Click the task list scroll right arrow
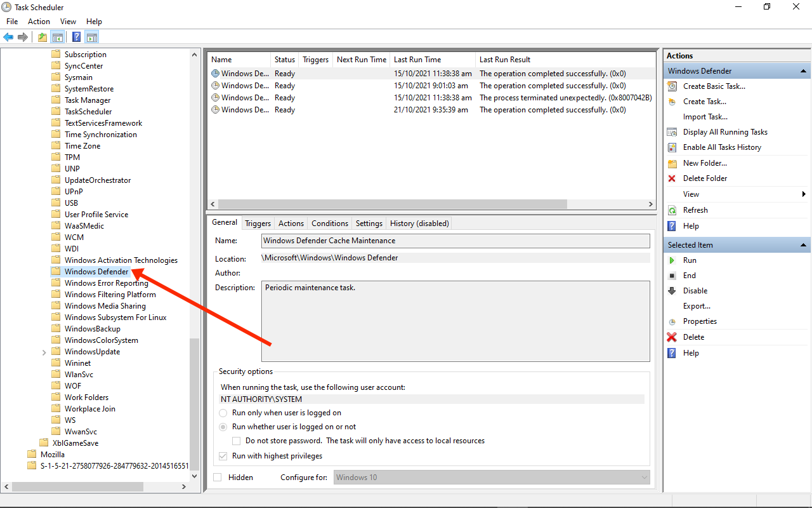The width and height of the screenshot is (812, 508). pyautogui.click(x=650, y=204)
